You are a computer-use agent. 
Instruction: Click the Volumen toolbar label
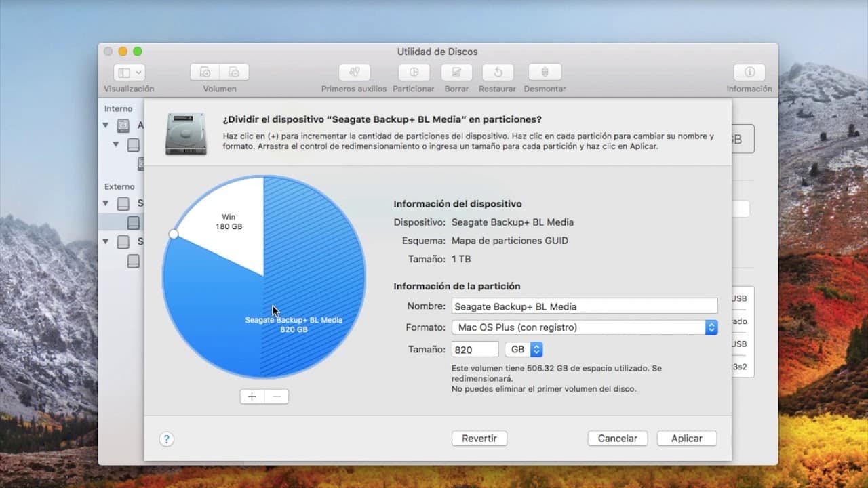coord(220,89)
